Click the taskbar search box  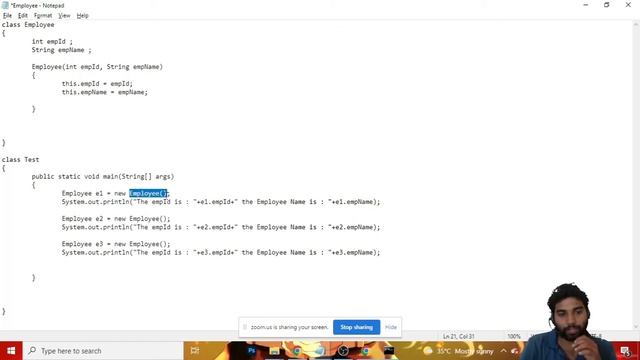(103, 351)
